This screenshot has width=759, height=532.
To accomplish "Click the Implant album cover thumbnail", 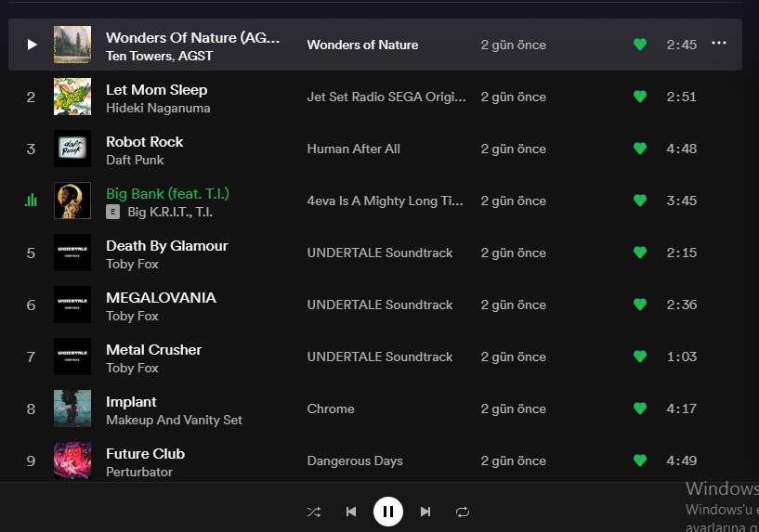I will [x=72, y=409].
